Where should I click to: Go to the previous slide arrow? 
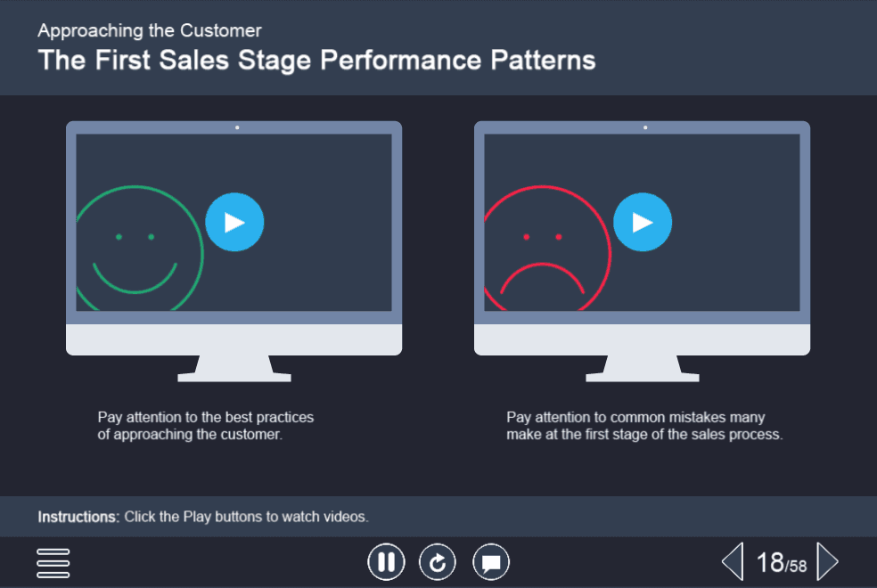click(x=732, y=562)
